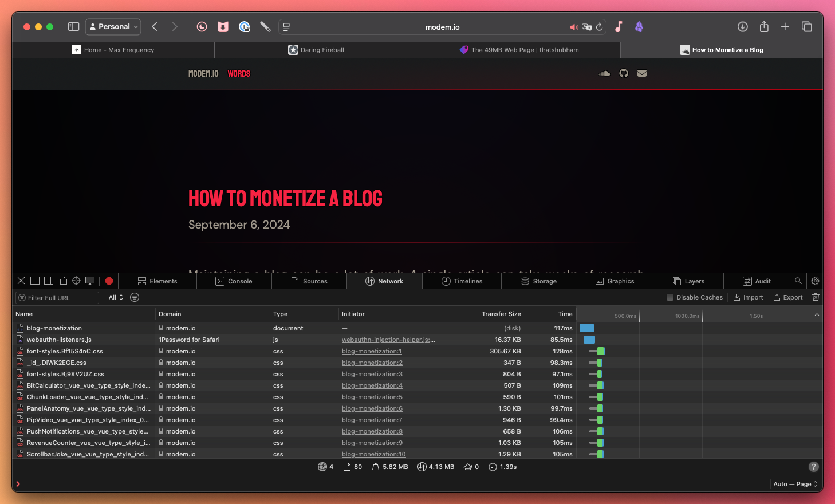
Task: Click the element picker crosshair icon
Action: tap(76, 281)
